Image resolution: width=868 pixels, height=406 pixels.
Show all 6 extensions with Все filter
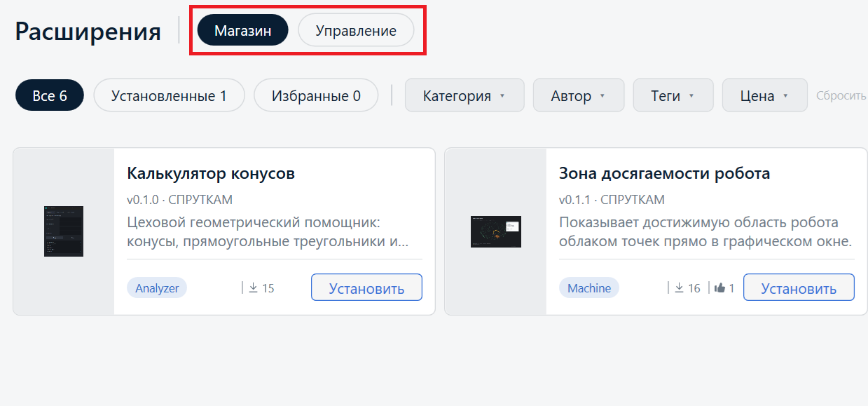(x=50, y=95)
